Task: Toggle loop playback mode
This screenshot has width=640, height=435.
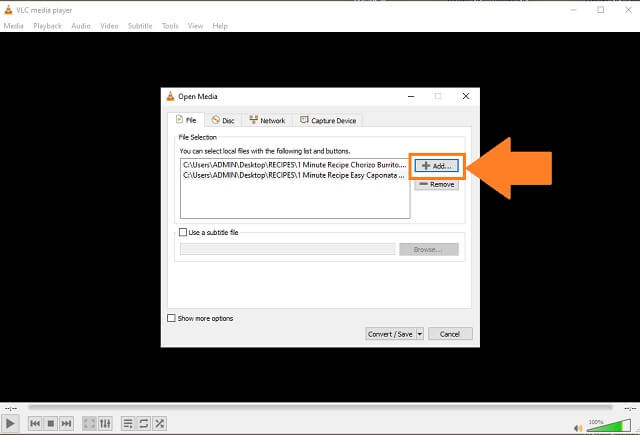Action: click(144, 424)
